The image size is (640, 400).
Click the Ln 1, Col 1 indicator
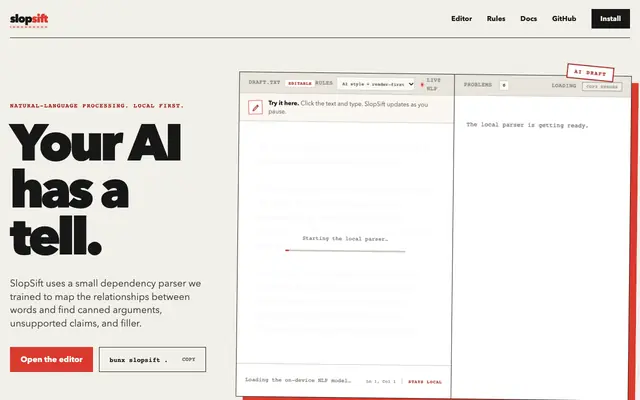tap(380, 382)
